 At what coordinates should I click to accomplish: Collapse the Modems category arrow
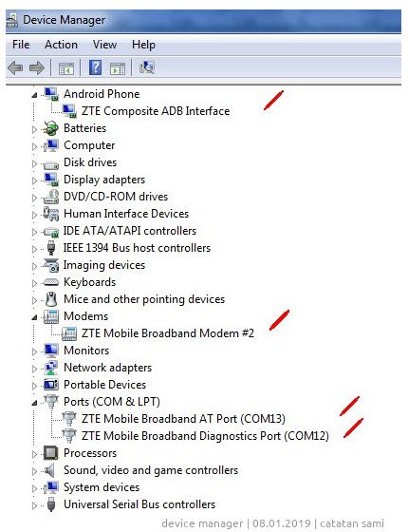coord(34,317)
